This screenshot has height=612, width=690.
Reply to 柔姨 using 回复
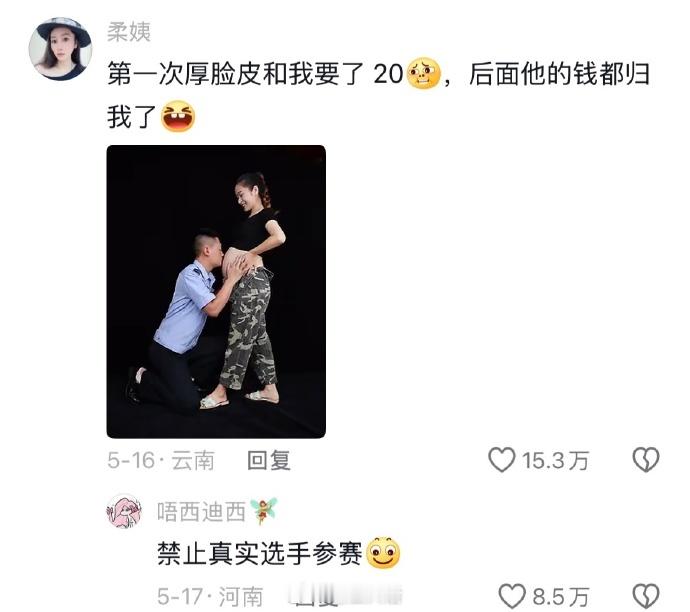click(268, 461)
